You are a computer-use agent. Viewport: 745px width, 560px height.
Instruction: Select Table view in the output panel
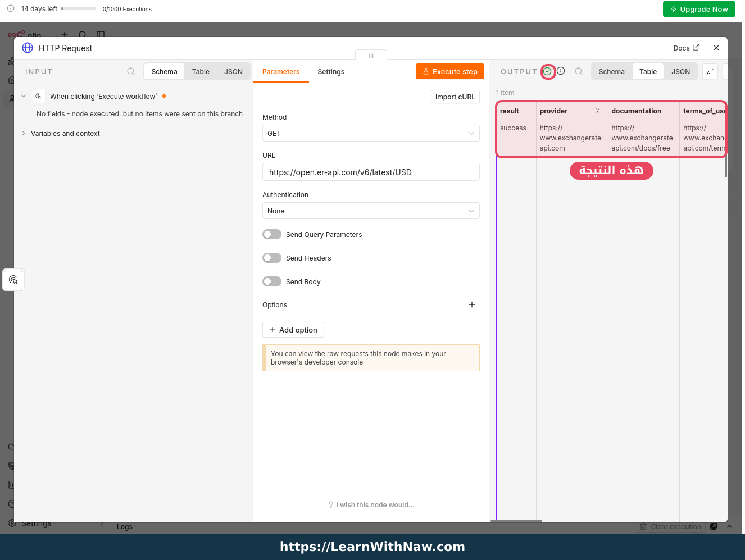[x=648, y=71]
